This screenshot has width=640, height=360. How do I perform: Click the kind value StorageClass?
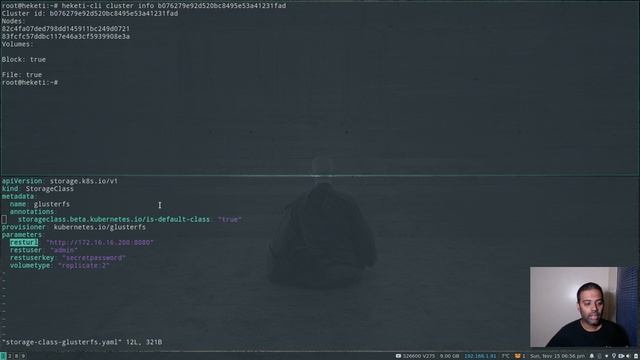tap(50, 189)
